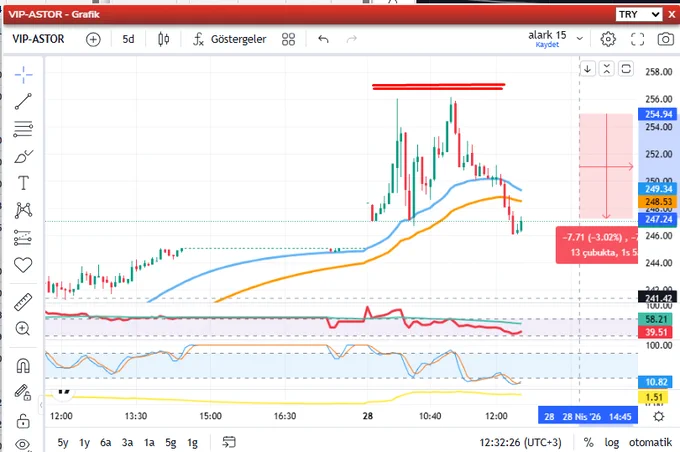680x452 pixels.
Task: Activate the zoom in tool
Action: (23, 329)
